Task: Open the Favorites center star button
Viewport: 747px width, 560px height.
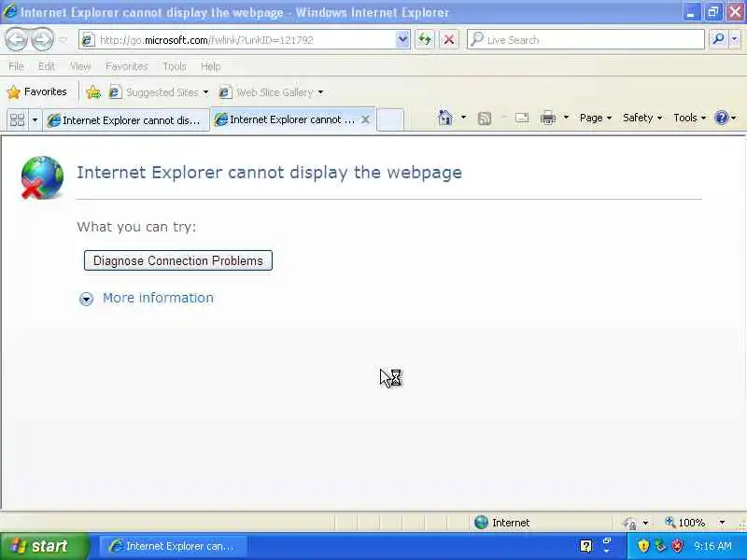Action: [x=37, y=91]
